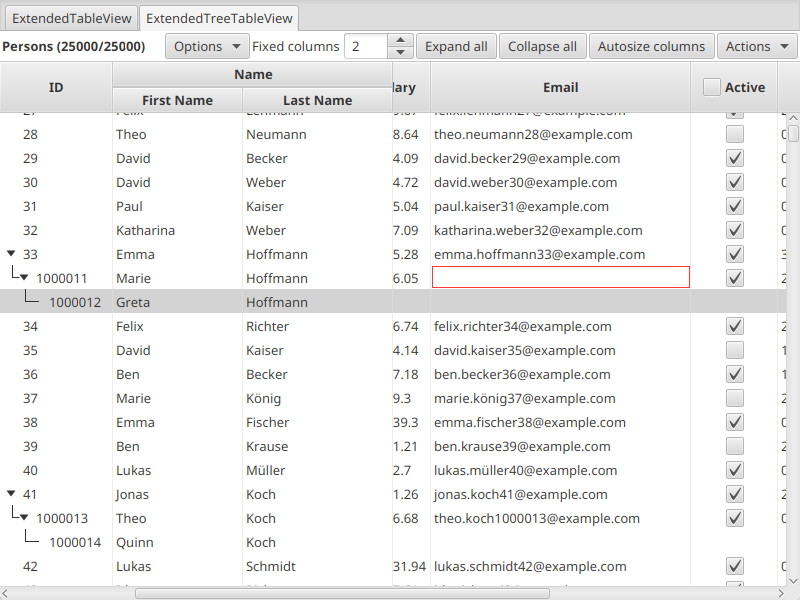Image resolution: width=800 pixels, height=600 pixels.
Task: Toggle the Active header checkbox
Action: point(711,87)
